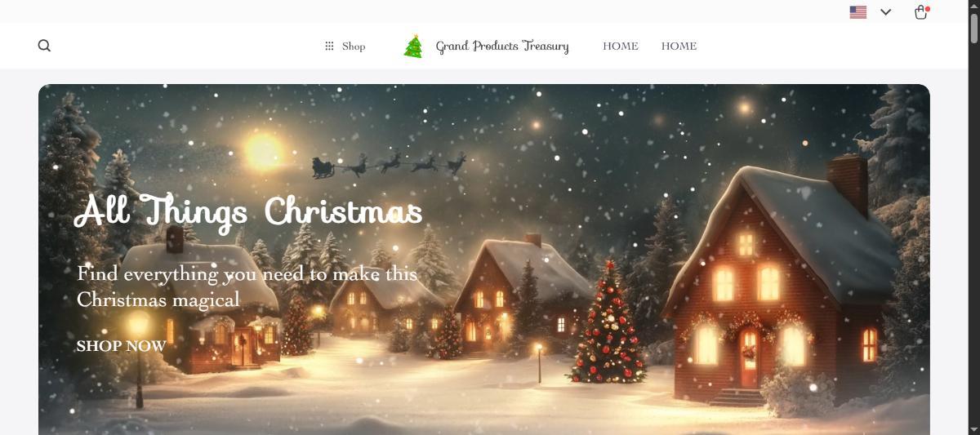
Task: Select the US flag icon
Action: (x=857, y=12)
